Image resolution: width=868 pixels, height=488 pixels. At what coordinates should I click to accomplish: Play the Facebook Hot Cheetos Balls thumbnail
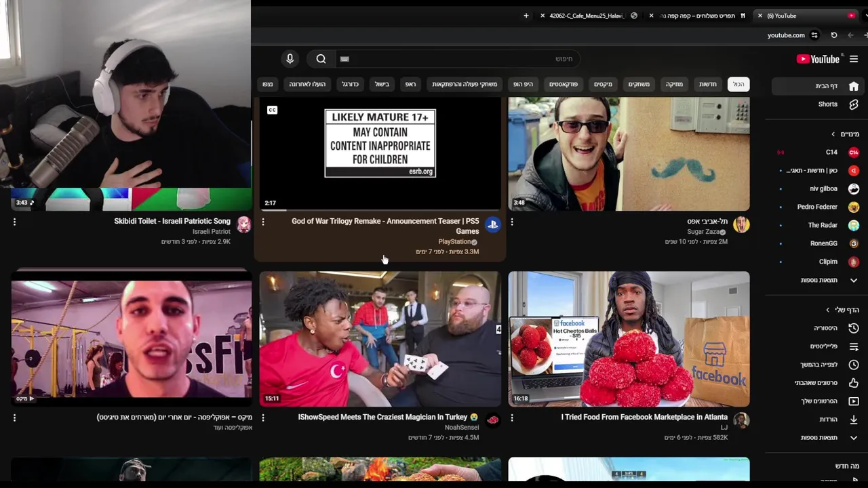[x=629, y=339]
